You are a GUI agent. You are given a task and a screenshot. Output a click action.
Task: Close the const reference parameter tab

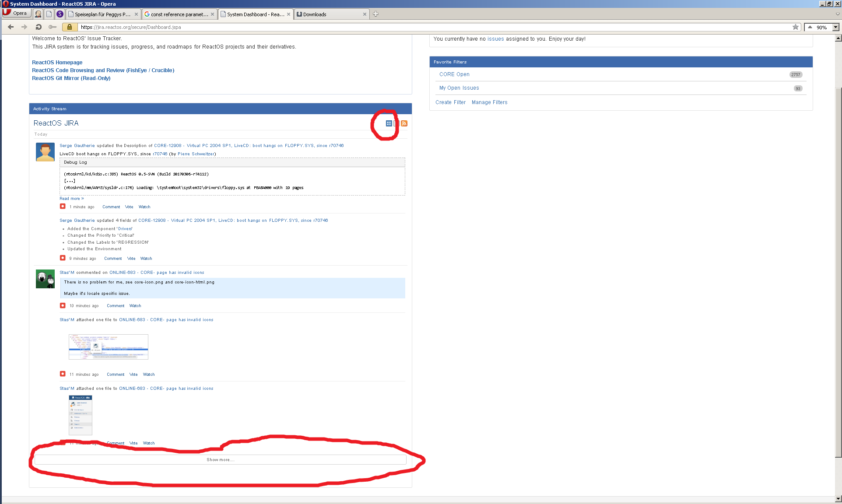coord(212,14)
